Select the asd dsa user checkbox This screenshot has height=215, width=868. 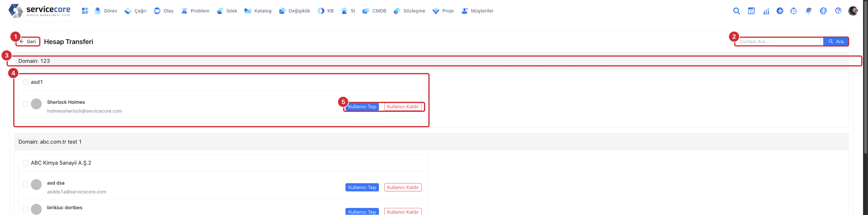coord(25,184)
